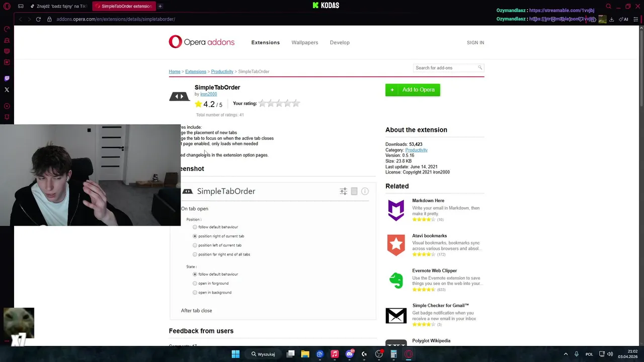
Task: Click Extensions breadcrumb link
Action: [x=196, y=71]
